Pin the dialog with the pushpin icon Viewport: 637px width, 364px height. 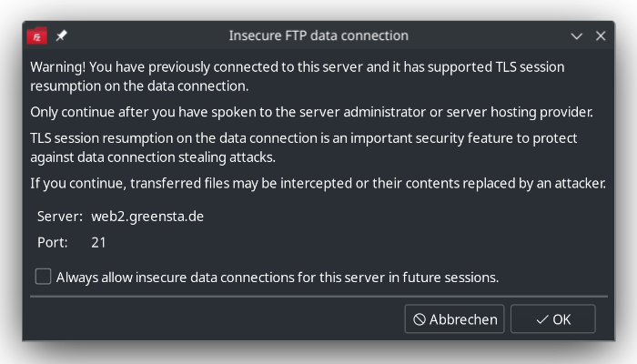[x=61, y=35]
